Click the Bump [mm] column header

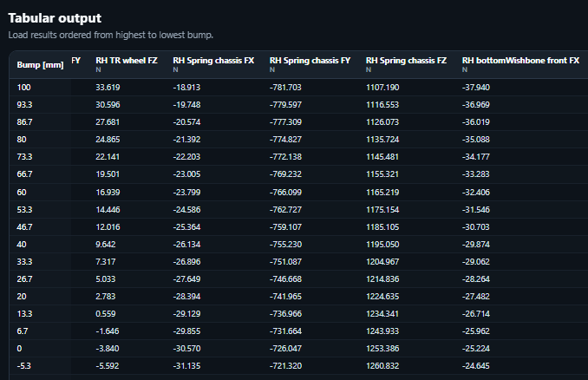click(40, 65)
